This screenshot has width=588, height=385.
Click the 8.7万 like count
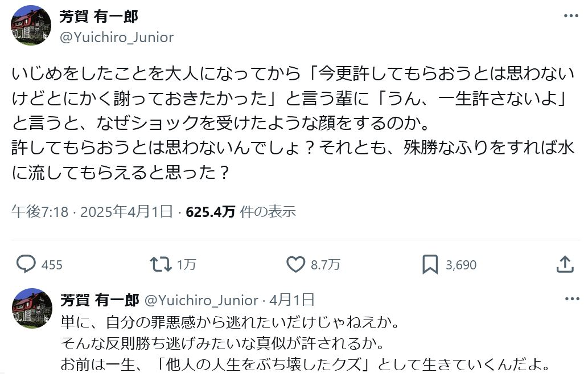click(x=326, y=265)
